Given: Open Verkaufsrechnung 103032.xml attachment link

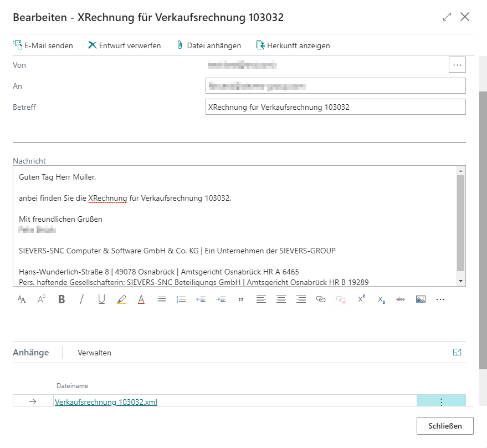Looking at the screenshot, I should pyautogui.click(x=106, y=403).
